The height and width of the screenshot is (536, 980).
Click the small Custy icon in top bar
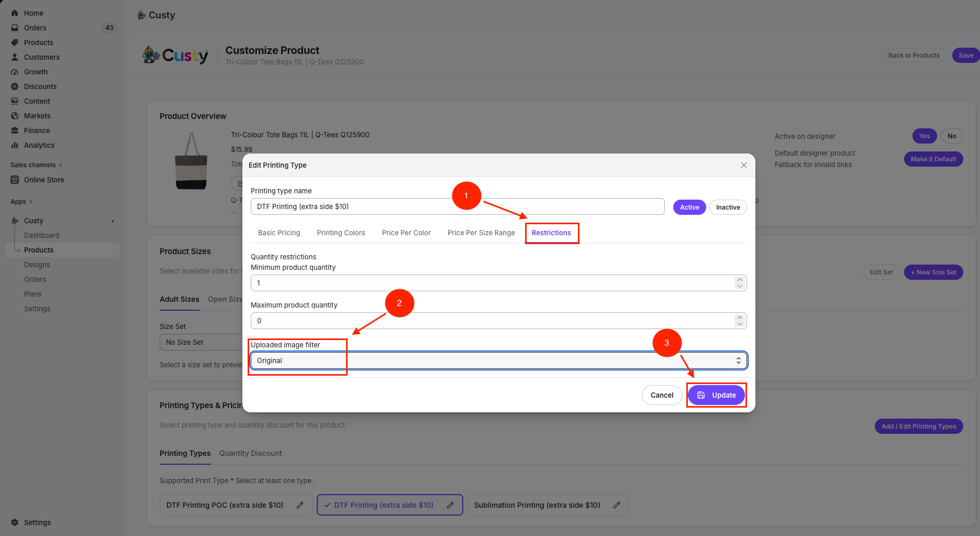pyautogui.click(x=141, y=15)
